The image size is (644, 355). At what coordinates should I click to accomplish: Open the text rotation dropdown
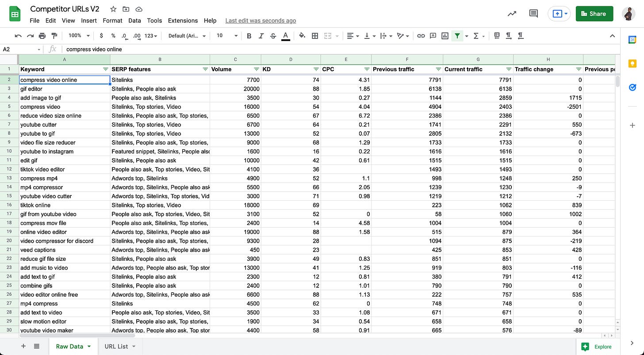[403, 36]
